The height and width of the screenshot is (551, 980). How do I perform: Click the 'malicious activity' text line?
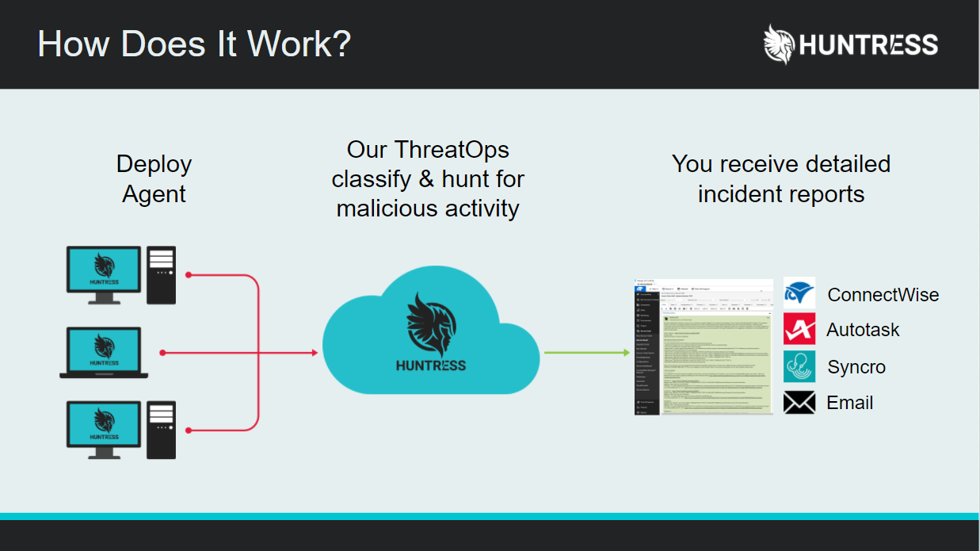(428, 209)
